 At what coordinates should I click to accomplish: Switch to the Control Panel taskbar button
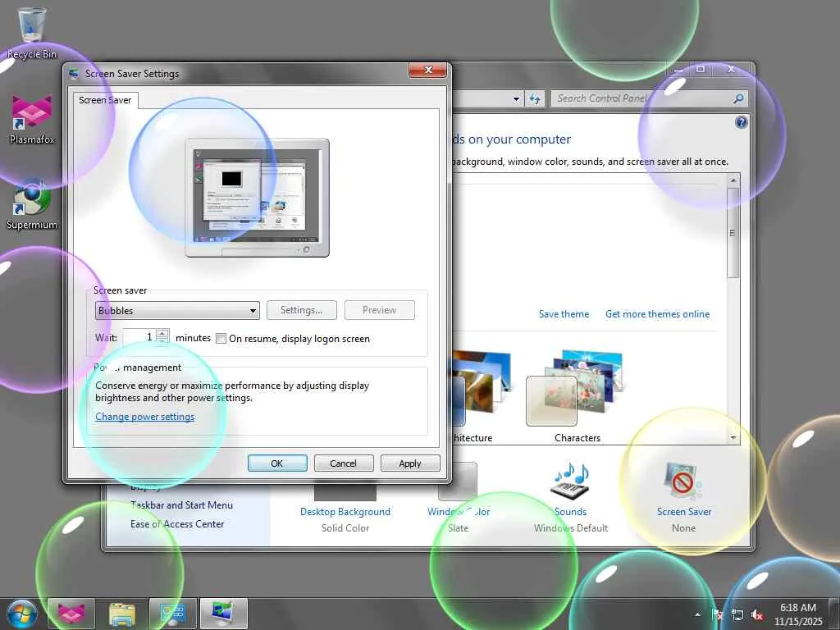pyautogui.click(x=173, y=614)
